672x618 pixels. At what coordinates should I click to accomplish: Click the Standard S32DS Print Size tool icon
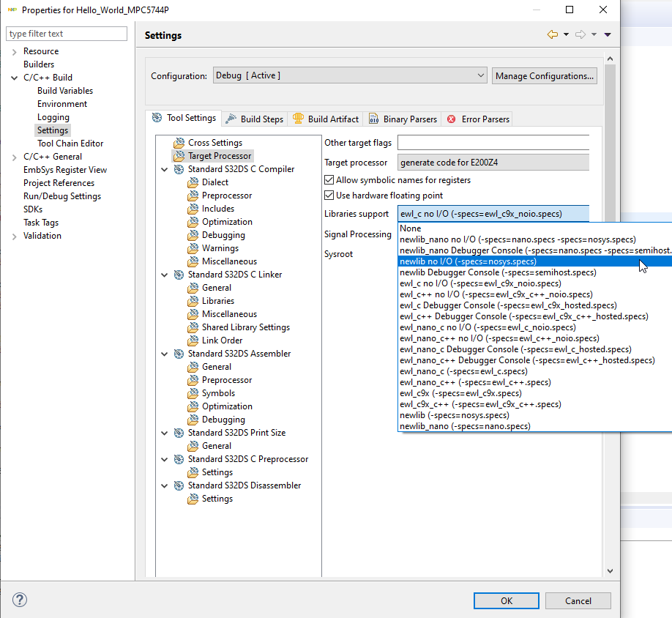point(179,433)
